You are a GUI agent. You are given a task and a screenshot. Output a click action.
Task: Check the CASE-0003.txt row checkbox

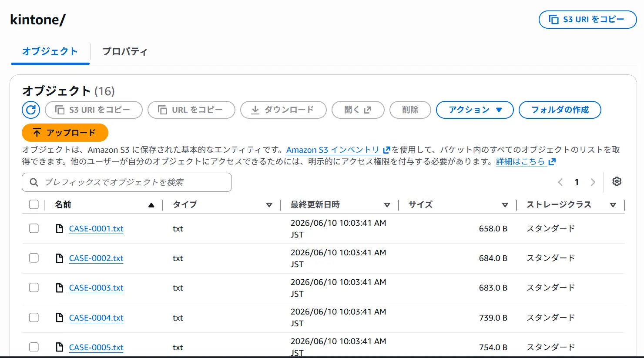coord(34,288)
